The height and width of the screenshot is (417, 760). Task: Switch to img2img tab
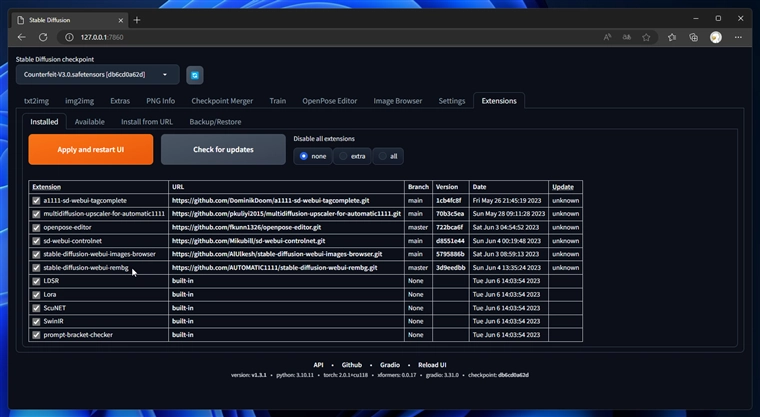pos(79,101)
